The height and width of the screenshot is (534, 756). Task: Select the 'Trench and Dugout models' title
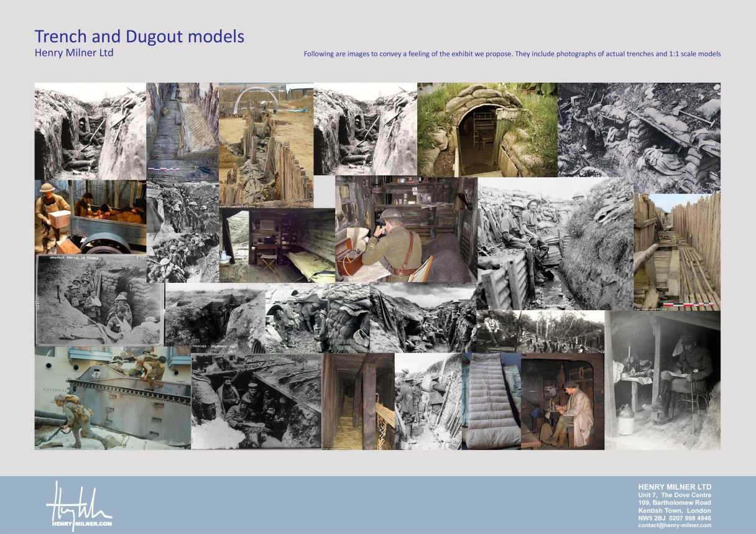pos(139,36)
